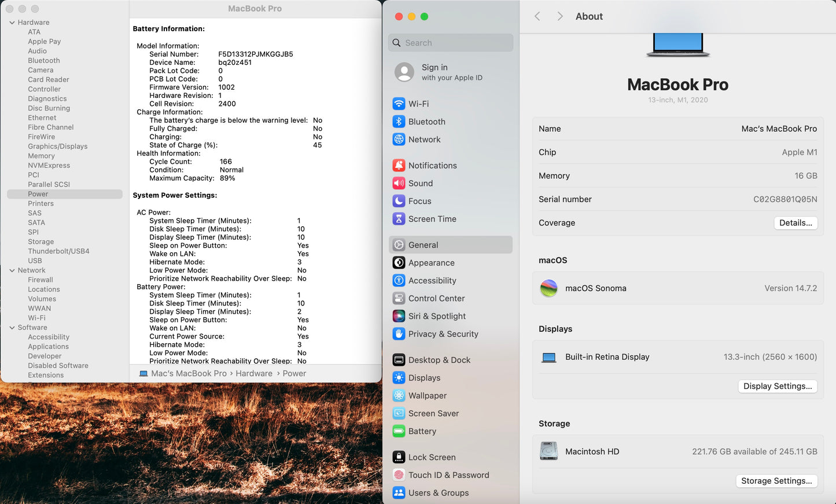836x504 pixels.
Task: Click the Screen Time hourglass icon
Action: click(x=399, y=219)
